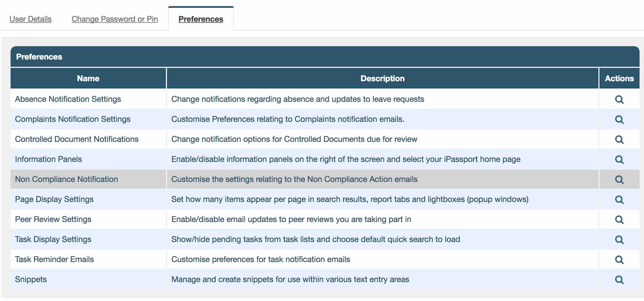
Task: Open Change Password or Pin tab
Action: pos(115,19)
